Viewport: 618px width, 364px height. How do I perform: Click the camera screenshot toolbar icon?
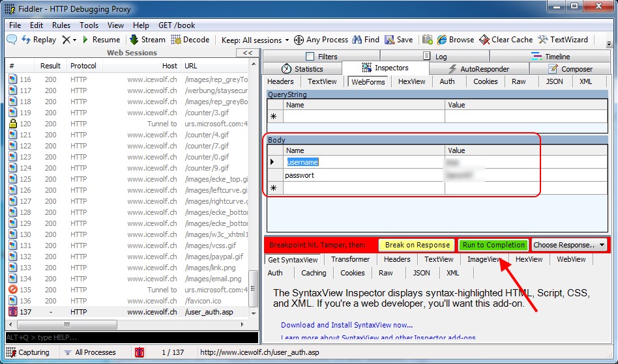427,39
